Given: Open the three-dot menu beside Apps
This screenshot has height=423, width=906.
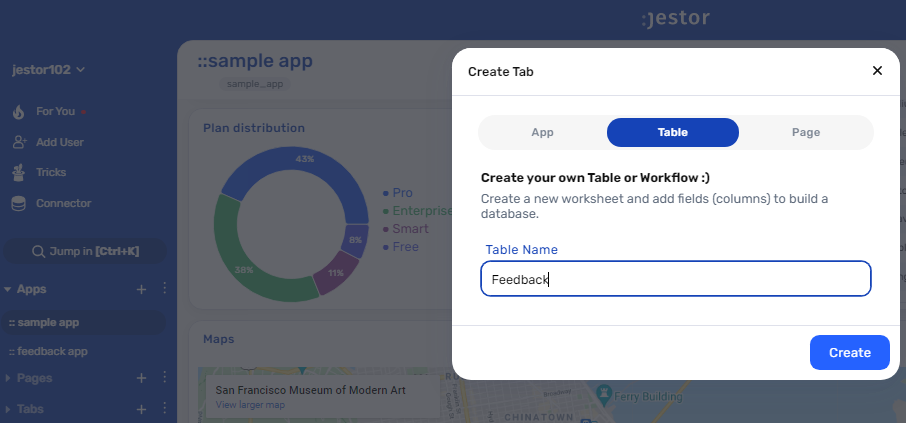Looking at the screenshot, I should (164, 288).
